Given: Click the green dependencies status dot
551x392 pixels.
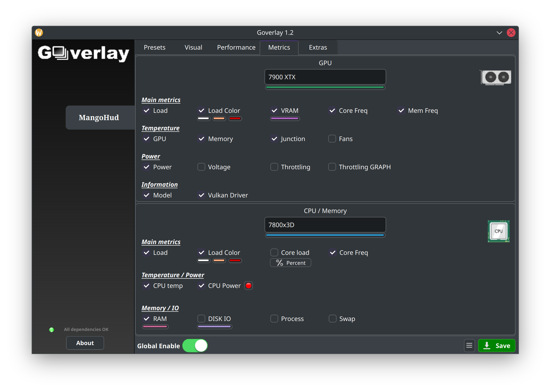Looking at the screenshot, I should point(52,330).
